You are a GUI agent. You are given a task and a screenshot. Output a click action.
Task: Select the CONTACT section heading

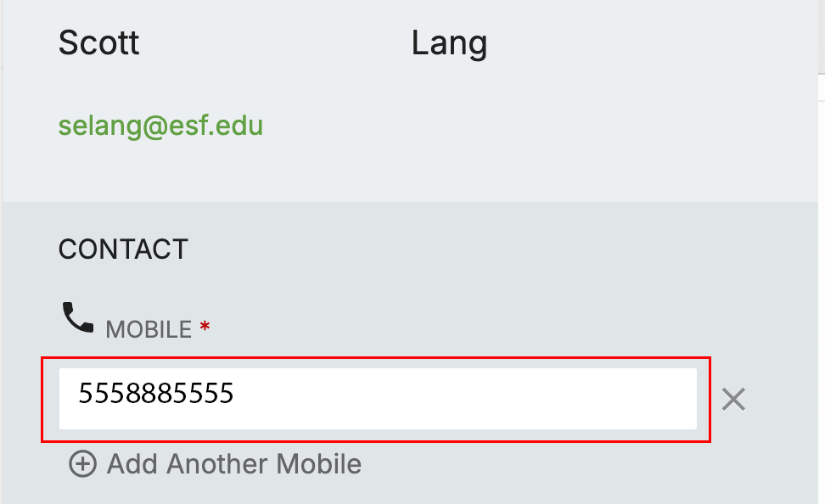pyautogui.click(x=123, y=249)
